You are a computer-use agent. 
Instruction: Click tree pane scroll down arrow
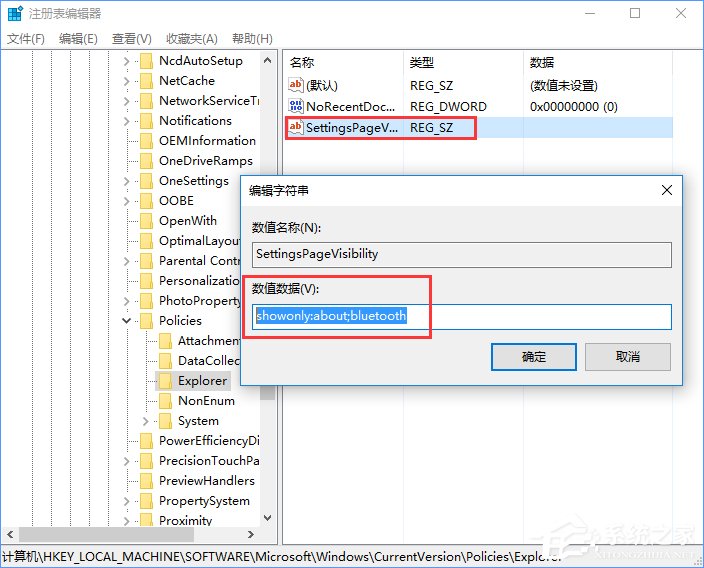point(268,518)
